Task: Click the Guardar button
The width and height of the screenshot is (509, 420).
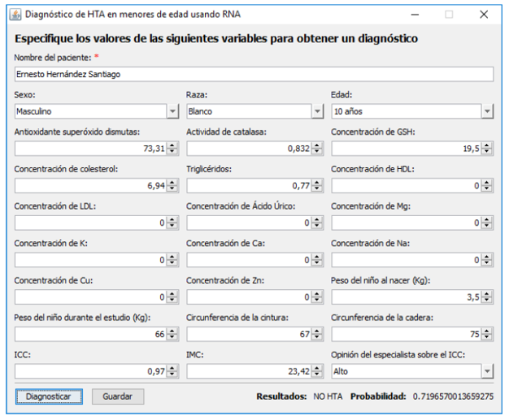Action: [118, 396]
